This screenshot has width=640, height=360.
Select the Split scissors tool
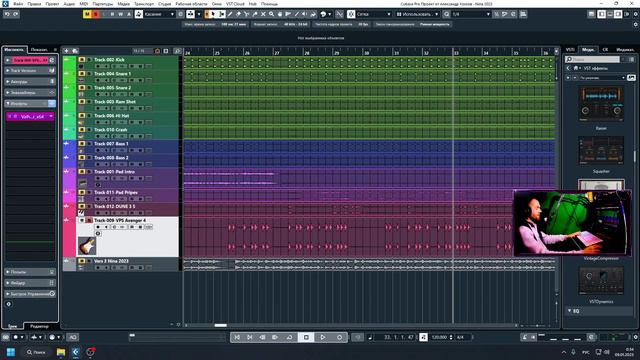click(x=247, y=14)
